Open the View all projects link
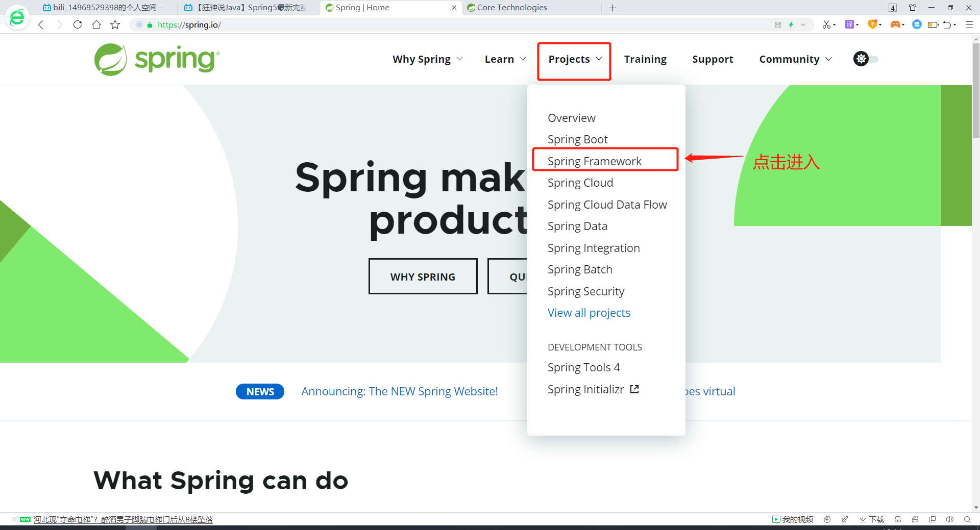Viewport: 980px width, 530px height. [x=589, y=313]
